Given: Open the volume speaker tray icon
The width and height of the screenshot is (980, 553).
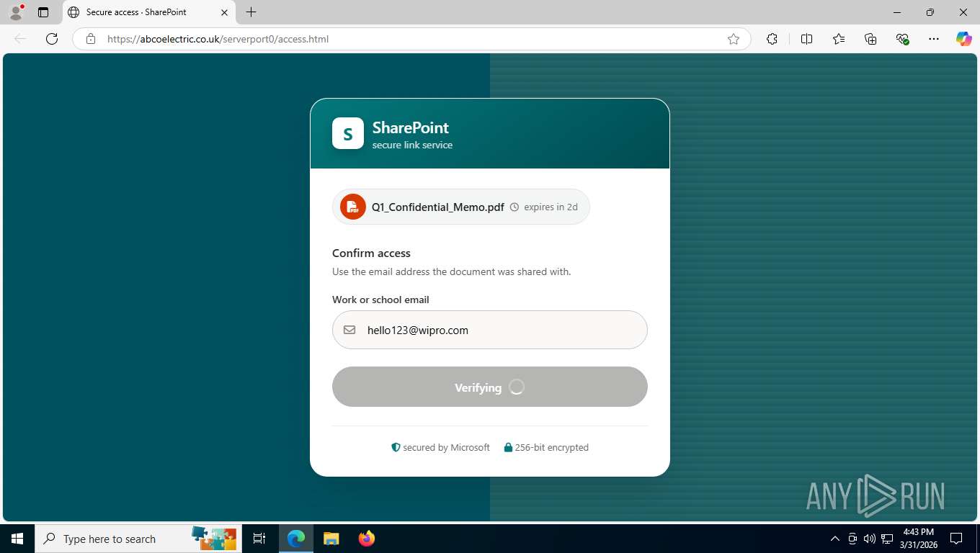Looking at the screenshot, I should (x=869, y=539).
